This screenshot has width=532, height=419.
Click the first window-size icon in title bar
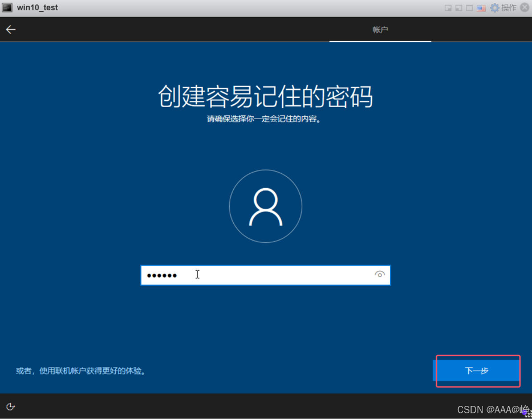(x=448, y=8)
